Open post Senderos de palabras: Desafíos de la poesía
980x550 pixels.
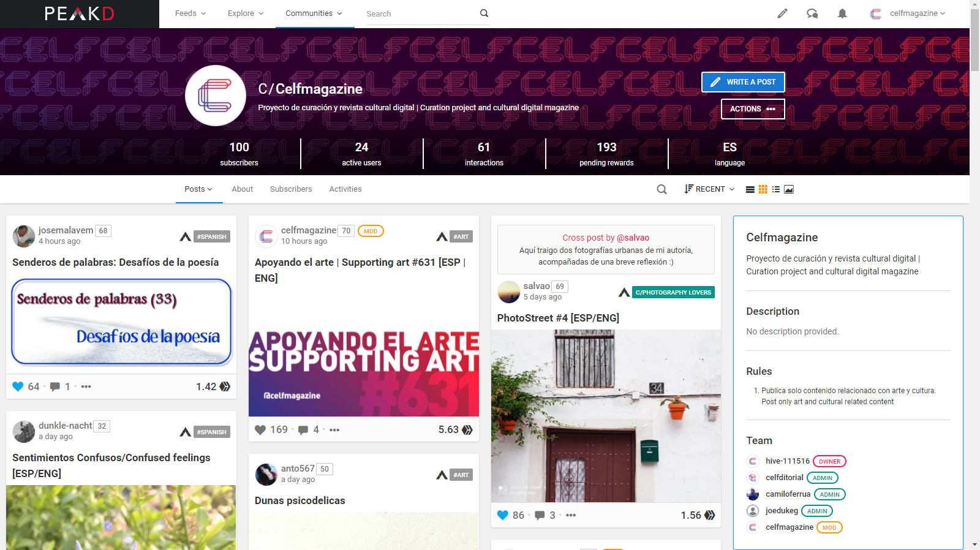115,262
